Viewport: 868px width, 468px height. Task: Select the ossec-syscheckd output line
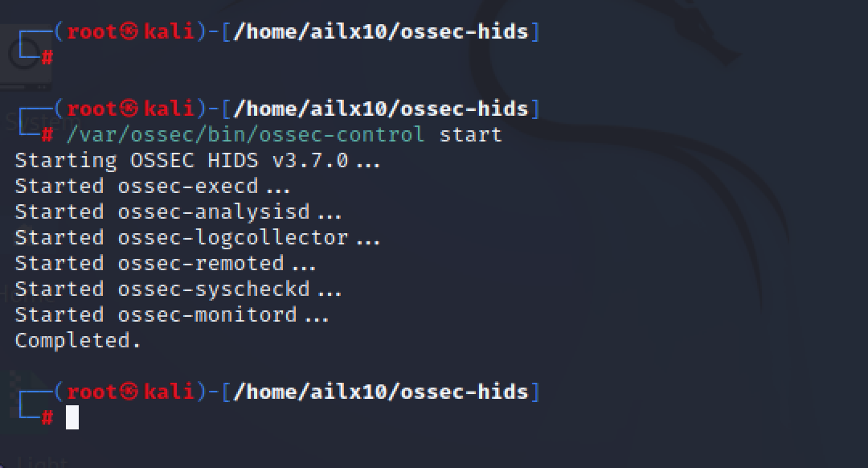pos(178,289)
